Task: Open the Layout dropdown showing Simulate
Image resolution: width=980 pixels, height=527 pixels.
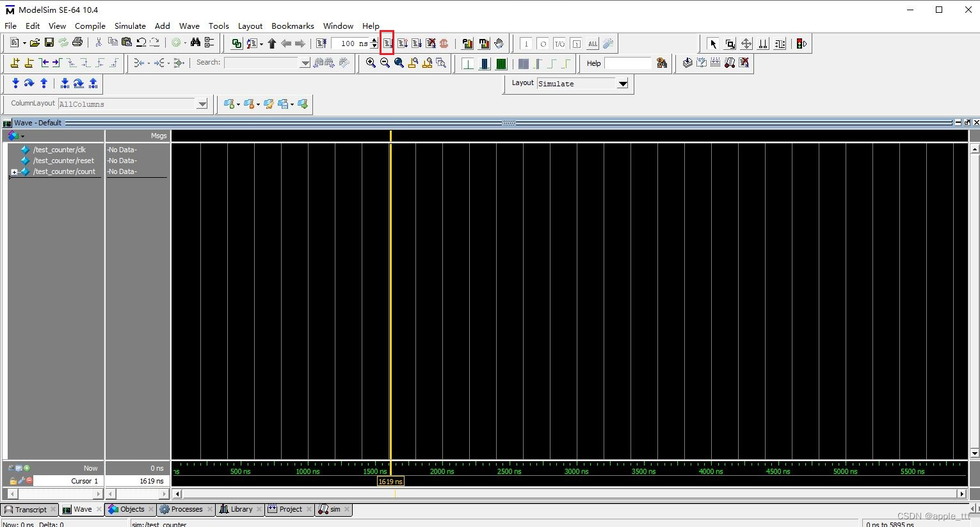Action: (x=622, y=83)
